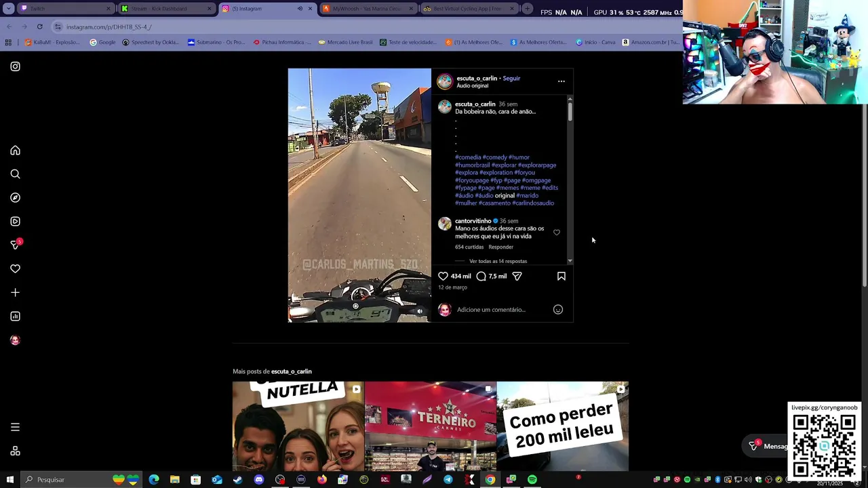The width and height of the screenshot is (868, 488).
Task: Open the Mercado Livre Brasil bookmark
Action: point(345,42)
